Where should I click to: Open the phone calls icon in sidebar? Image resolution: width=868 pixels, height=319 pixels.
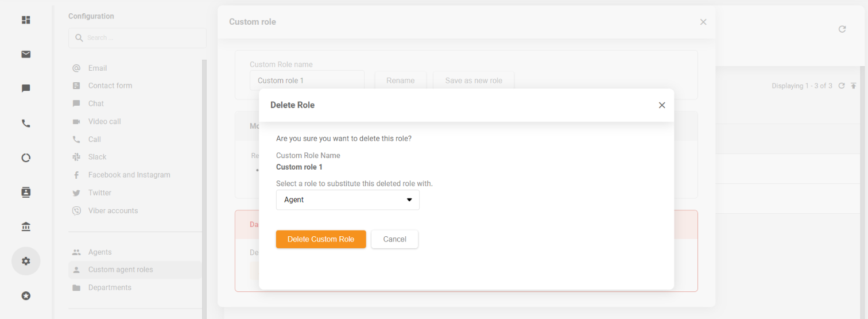[x=26, y=123]
